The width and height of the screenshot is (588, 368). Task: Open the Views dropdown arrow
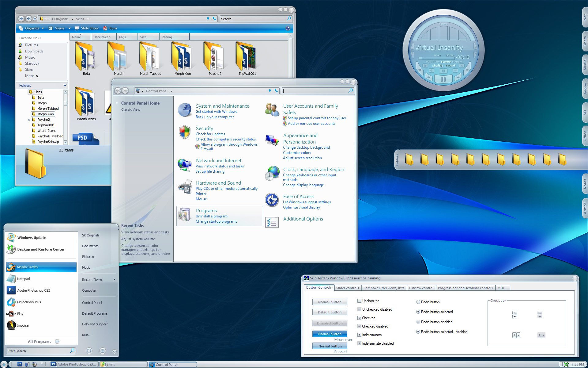[x=70, y=28]
